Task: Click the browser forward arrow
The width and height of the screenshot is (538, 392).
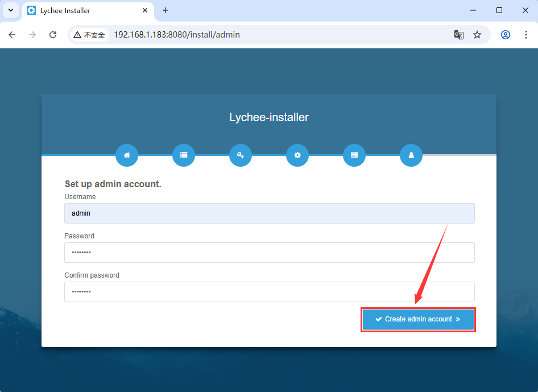Action: (x=32, y=35)
